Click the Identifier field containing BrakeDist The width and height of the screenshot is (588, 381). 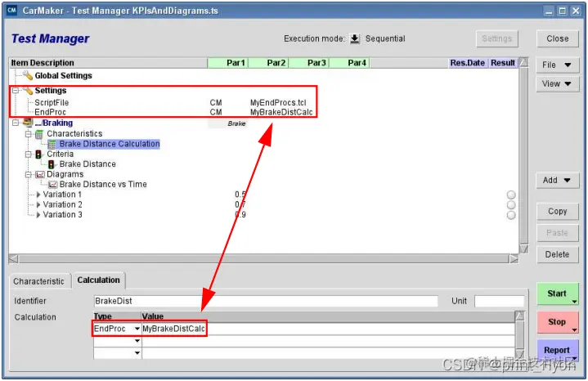tap(266, 301)
